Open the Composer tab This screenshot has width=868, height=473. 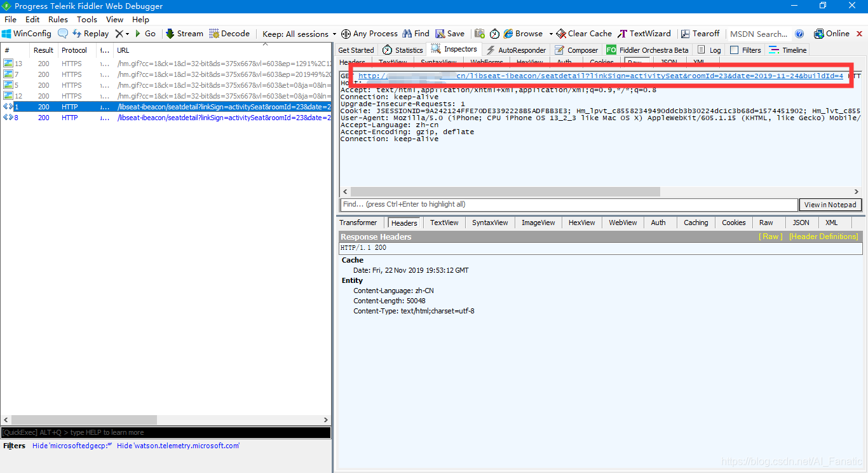tap(576, 50)
